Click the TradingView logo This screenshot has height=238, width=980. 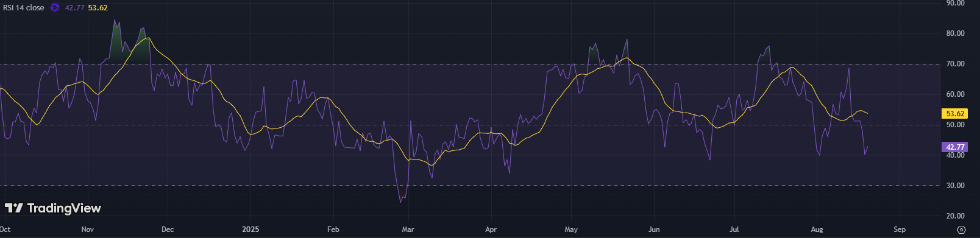coord(53,208)
